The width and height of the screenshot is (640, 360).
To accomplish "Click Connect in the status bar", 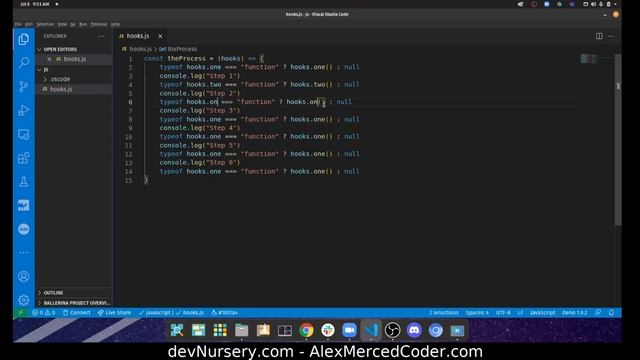I will pos(77,313).
